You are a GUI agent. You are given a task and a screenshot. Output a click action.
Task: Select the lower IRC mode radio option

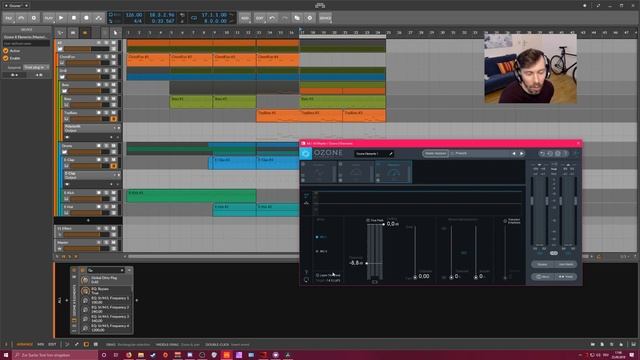point(317,251)
